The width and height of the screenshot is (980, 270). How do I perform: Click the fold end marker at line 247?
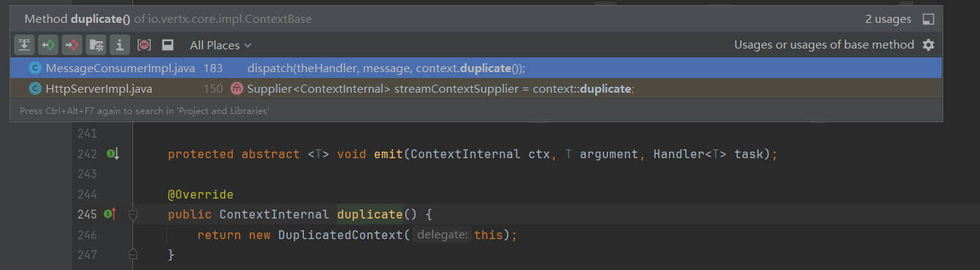[133, 254]
